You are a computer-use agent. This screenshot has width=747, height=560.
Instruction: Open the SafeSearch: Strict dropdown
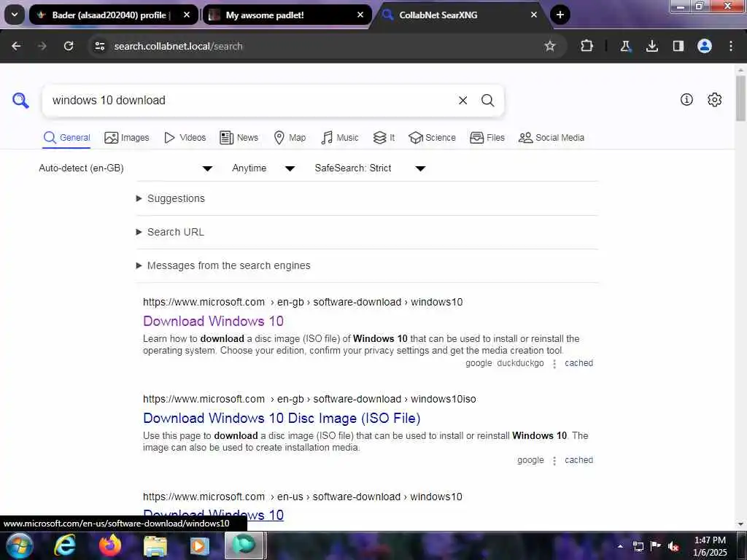coord(370,168)
